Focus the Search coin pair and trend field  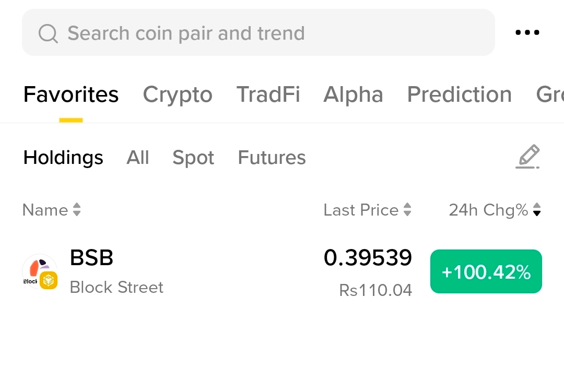(x=258, y=32)
